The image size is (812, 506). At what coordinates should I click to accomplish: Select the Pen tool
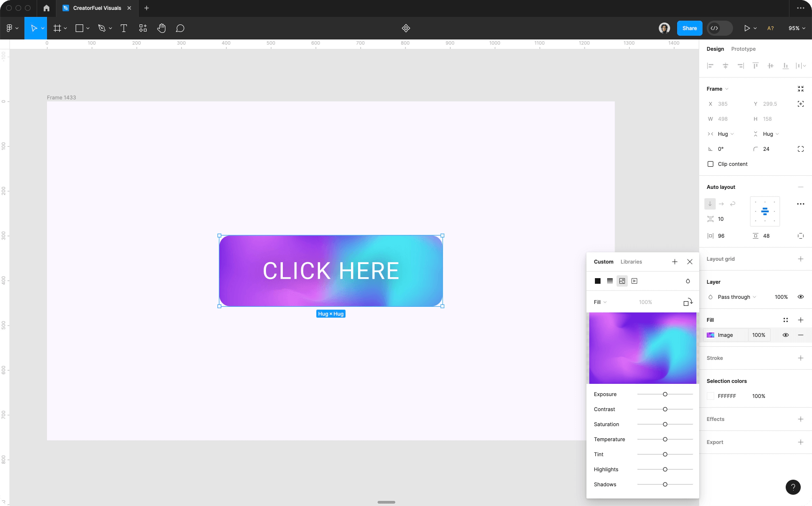pyautogui.click(x=101, y=28)
